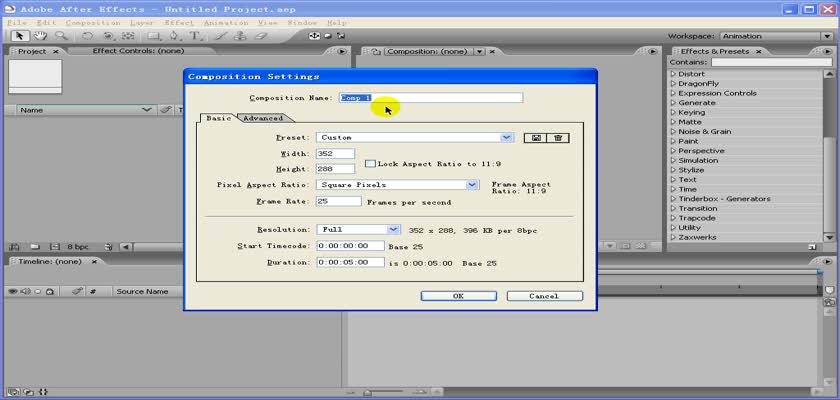Open the Animation menu

coord(226,23)
